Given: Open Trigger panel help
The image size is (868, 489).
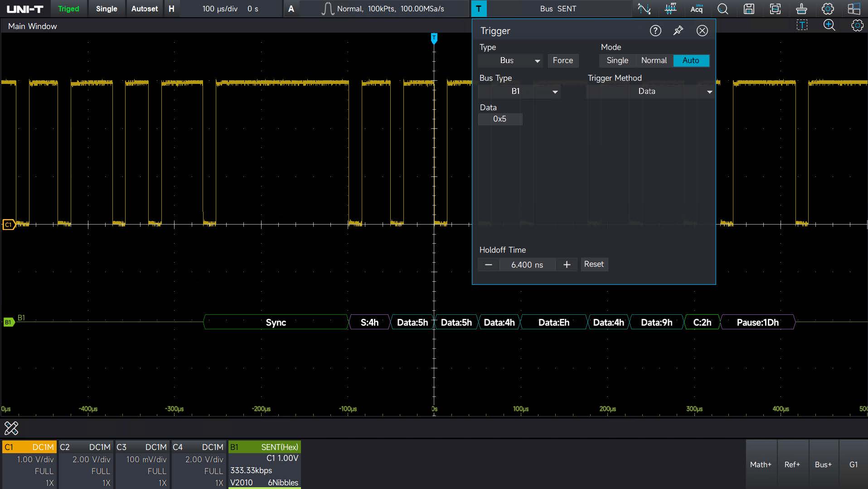Looking at the screenshot, I should click(655, 30).
